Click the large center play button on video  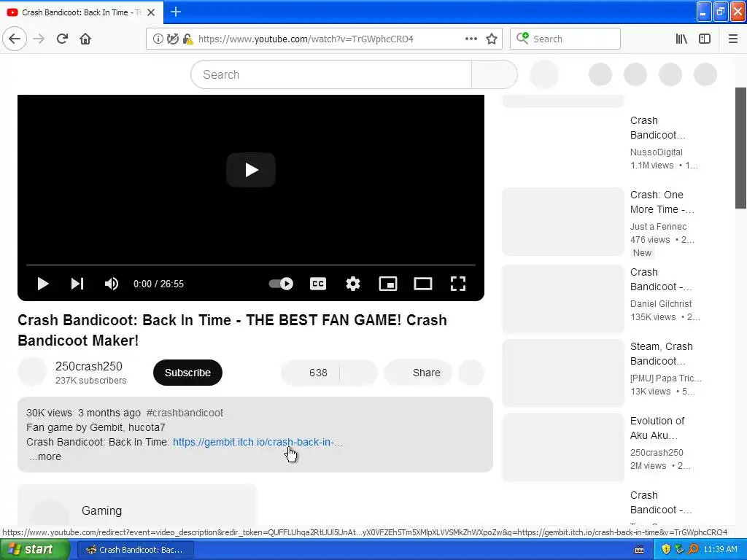click(251, 169)
